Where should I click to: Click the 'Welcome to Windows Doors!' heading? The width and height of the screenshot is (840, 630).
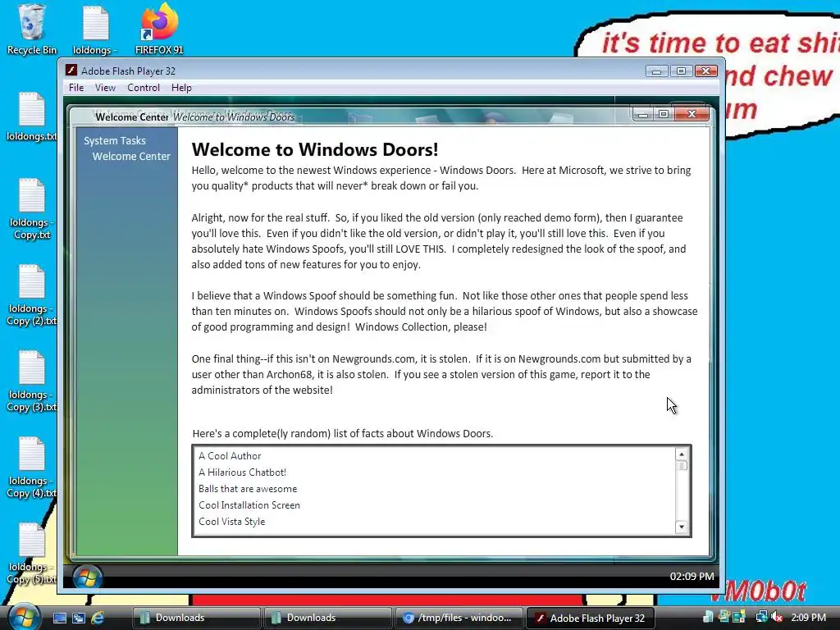click(315, 149)
